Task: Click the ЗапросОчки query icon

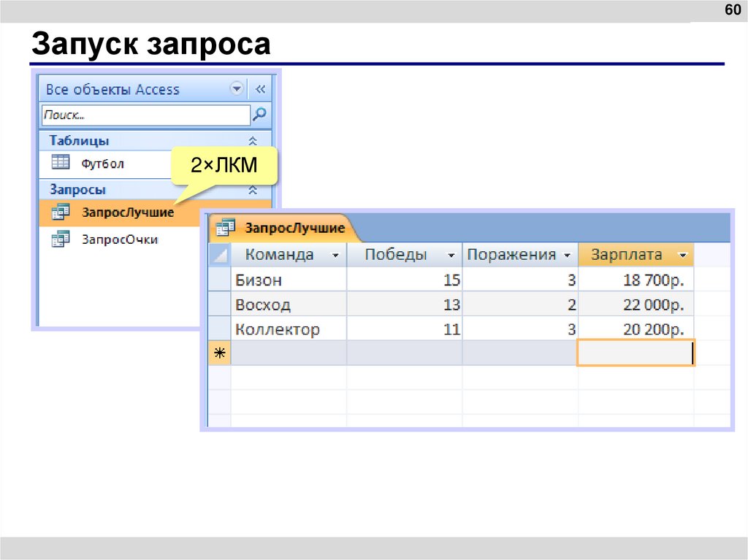Action: (x=60, y=238)
